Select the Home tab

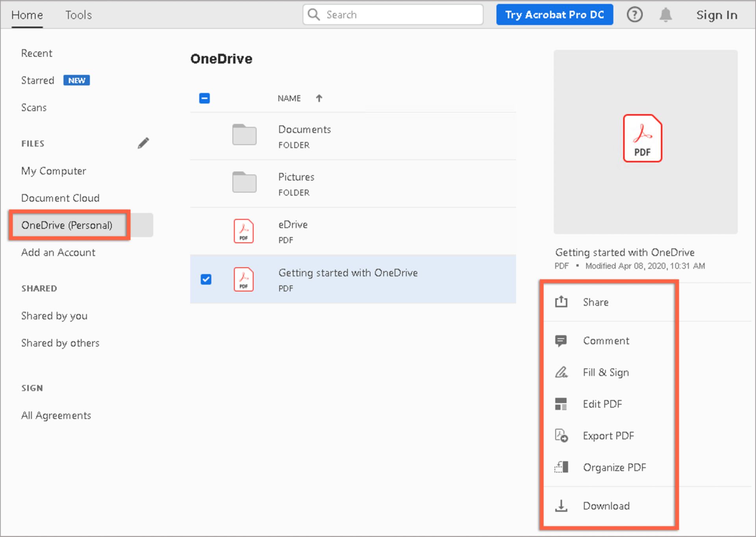(26, 15)
